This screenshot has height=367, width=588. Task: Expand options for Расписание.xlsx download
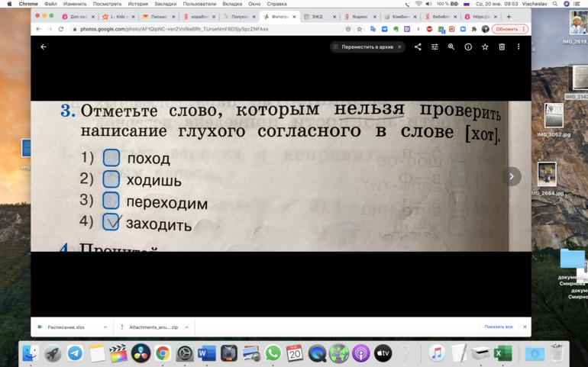pos(105,327)
